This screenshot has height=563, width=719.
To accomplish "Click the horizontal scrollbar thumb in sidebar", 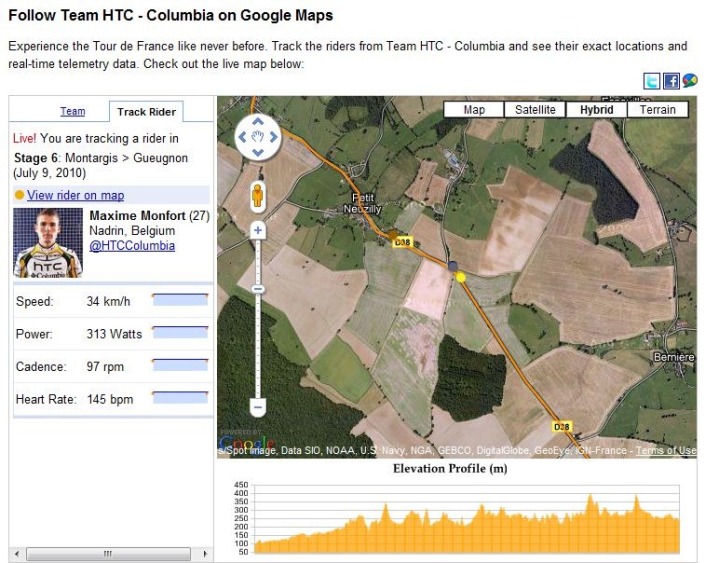I will coord(108,553).
